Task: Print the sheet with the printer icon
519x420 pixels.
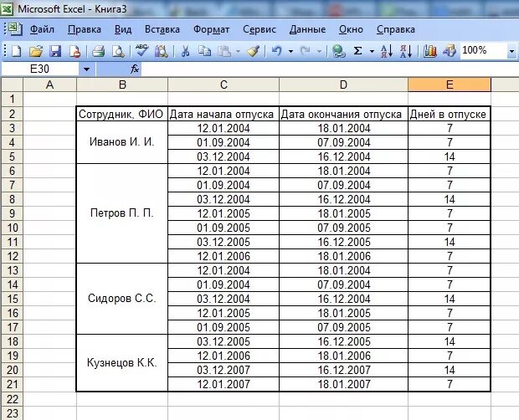Action: pos(98,51)
